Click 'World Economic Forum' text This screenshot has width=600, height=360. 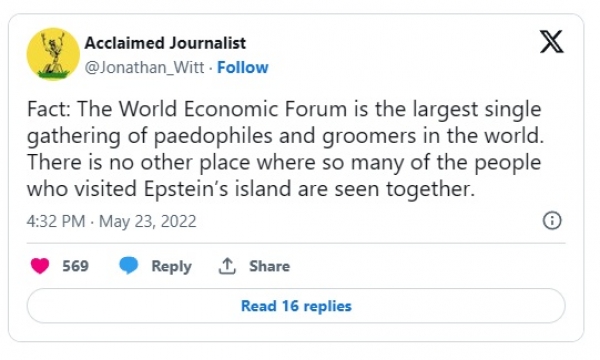coord(233,109)
